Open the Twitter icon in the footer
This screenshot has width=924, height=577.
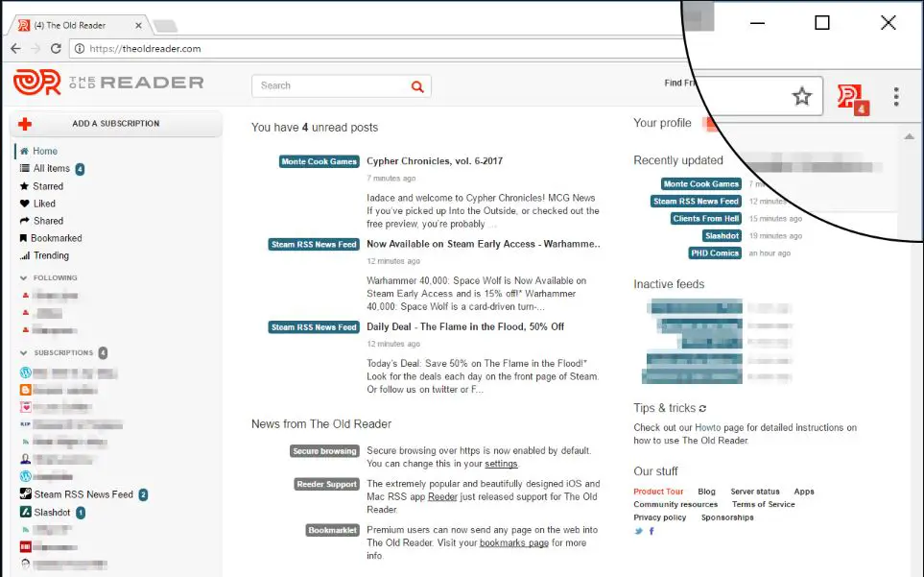[637, 530]
